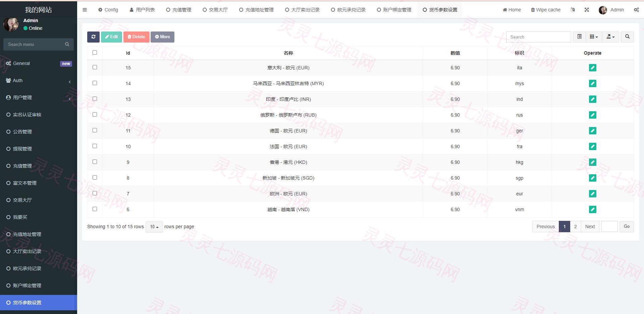The height and width of the screenshot is (314, 644).
Task: Click the edit pencil for row ind
Action: (x=592, y=99)
